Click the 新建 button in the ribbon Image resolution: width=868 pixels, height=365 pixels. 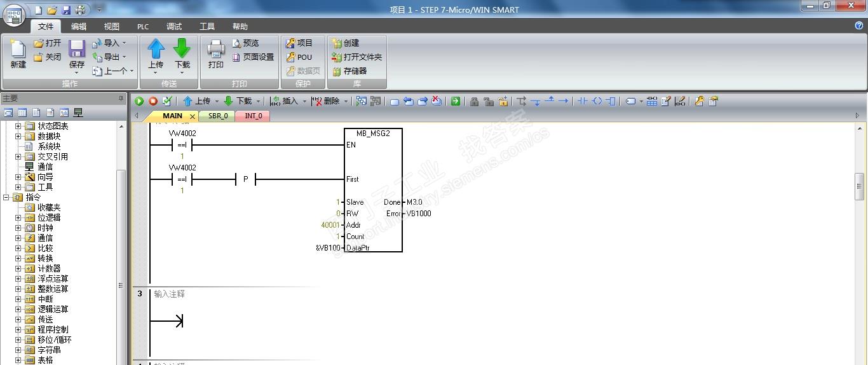[18, 54]
